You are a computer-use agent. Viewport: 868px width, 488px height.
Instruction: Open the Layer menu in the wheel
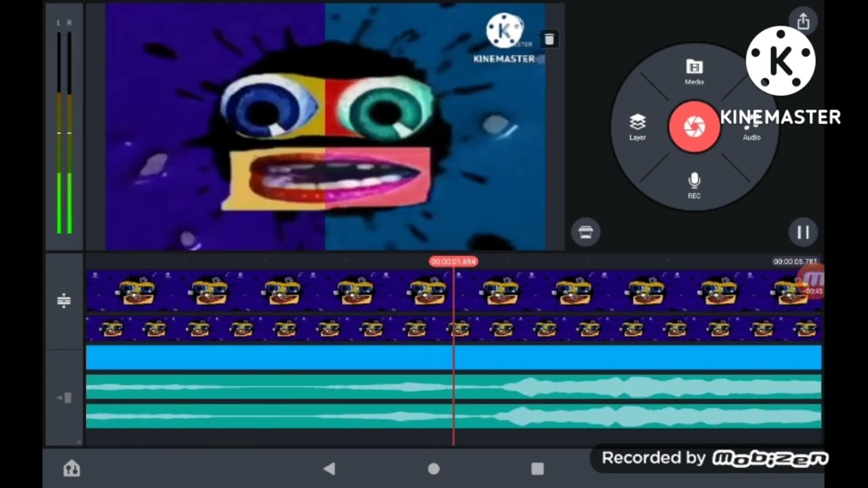pos(637,127)
